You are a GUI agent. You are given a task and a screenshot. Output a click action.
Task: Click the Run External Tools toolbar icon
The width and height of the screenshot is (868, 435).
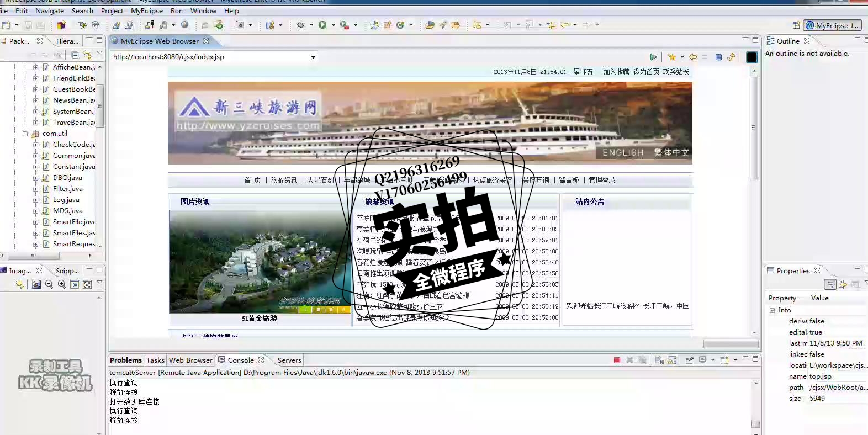[345, 25]
